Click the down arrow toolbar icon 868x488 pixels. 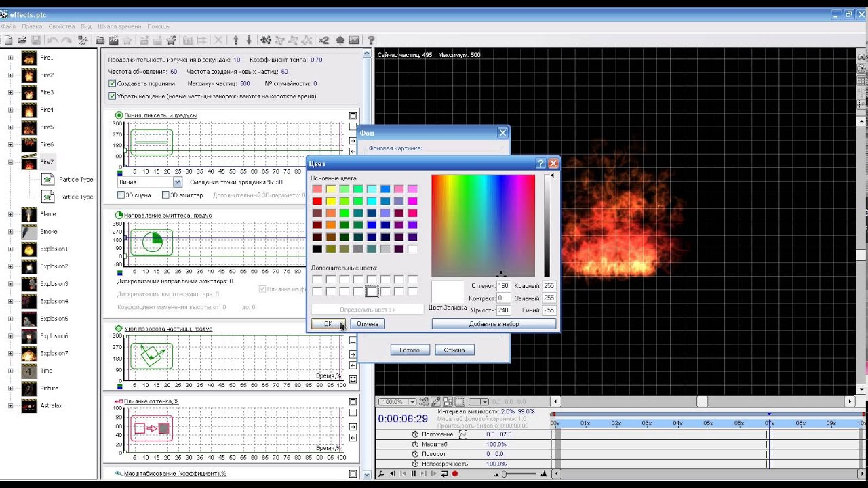pos(249,41)
